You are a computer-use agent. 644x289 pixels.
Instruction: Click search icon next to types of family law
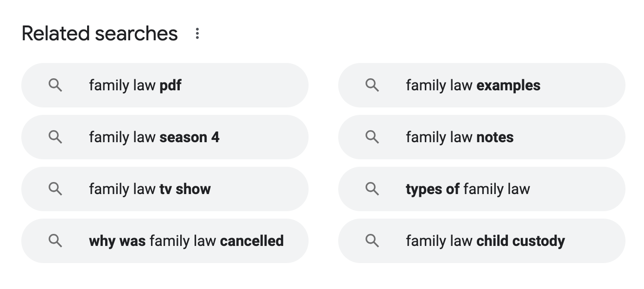tap(372, 189)
